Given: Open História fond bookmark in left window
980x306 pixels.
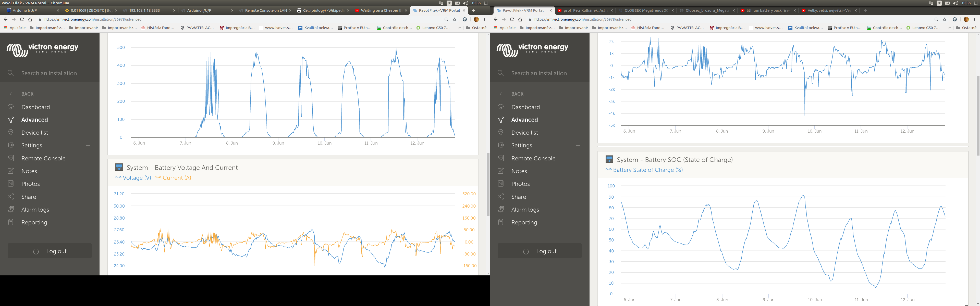Looking at the screenshot, I should (157, 28).
